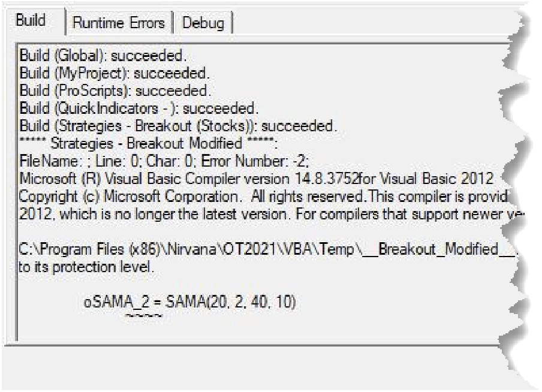Click the Build (QuickIndicators) succeeded line

click(x=139, y=108)
